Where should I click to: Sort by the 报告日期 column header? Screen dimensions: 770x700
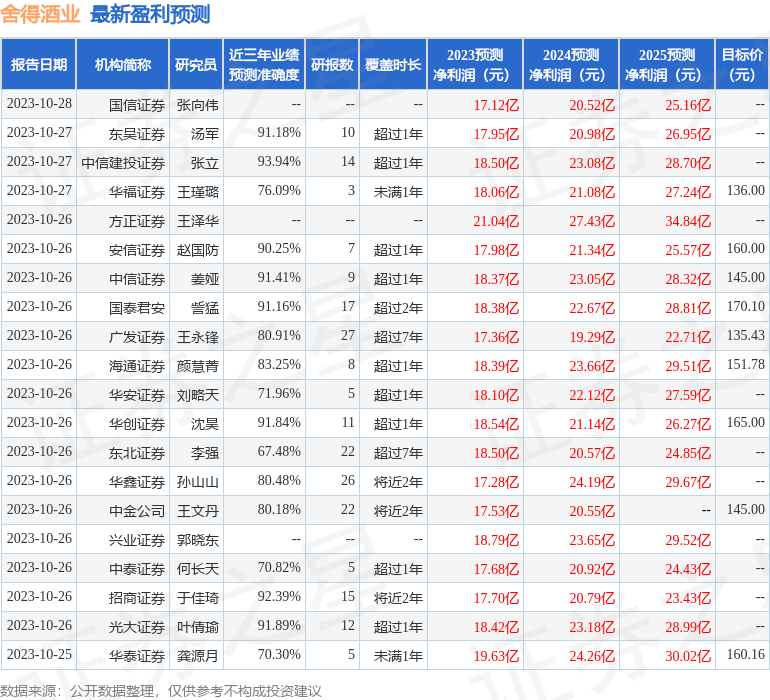click(x=38, y=65)
